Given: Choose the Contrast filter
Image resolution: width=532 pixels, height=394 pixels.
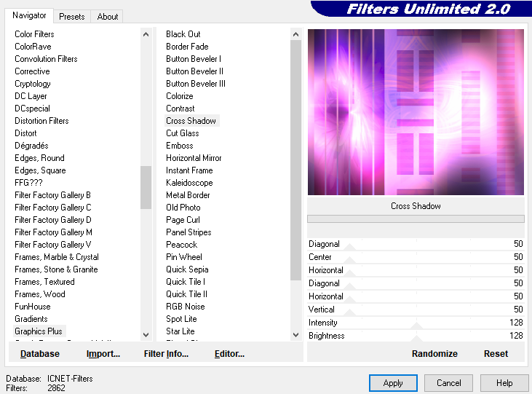Looking at the screenshot, I should click(x=180, y=109).
